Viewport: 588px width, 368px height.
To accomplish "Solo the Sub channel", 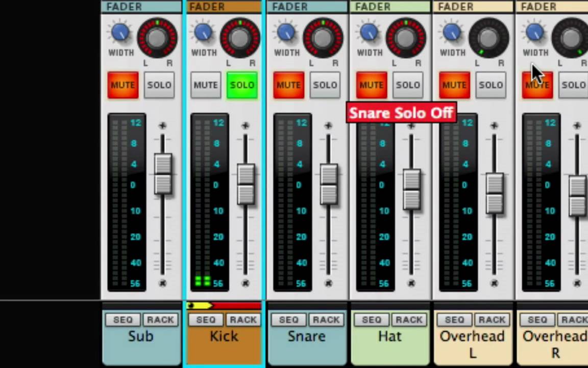I will coord(159,85).
